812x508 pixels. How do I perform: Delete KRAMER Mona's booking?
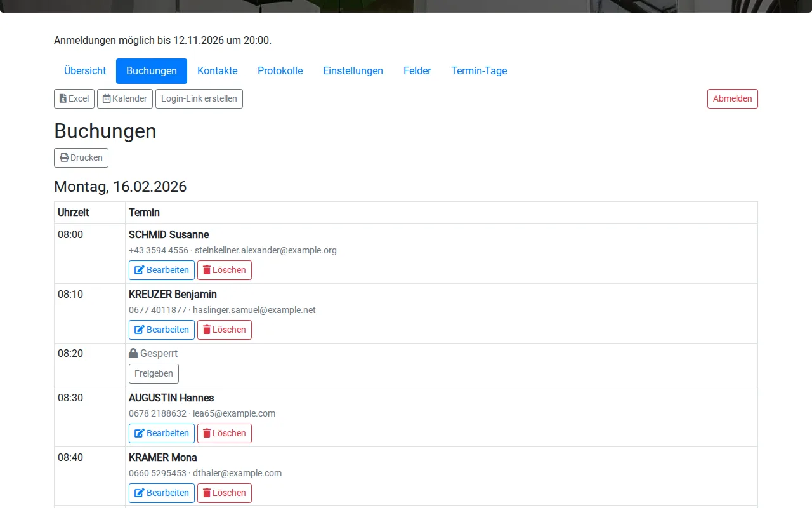click(225, 493)
